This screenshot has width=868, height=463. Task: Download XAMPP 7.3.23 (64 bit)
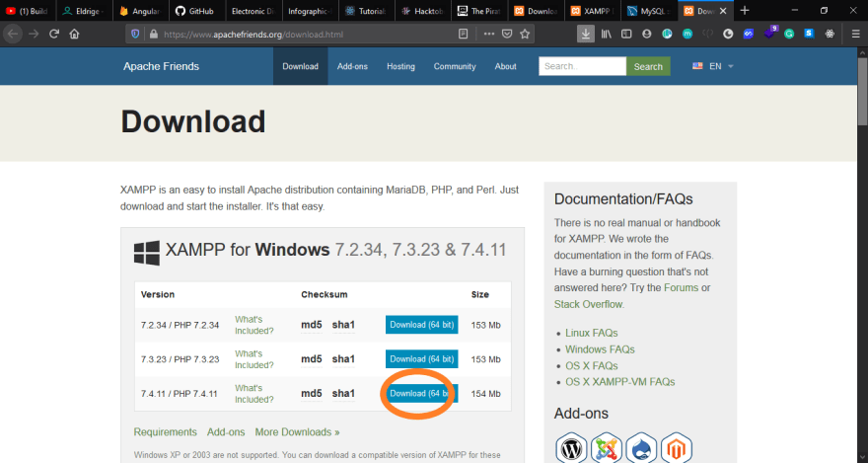[422, 359]
